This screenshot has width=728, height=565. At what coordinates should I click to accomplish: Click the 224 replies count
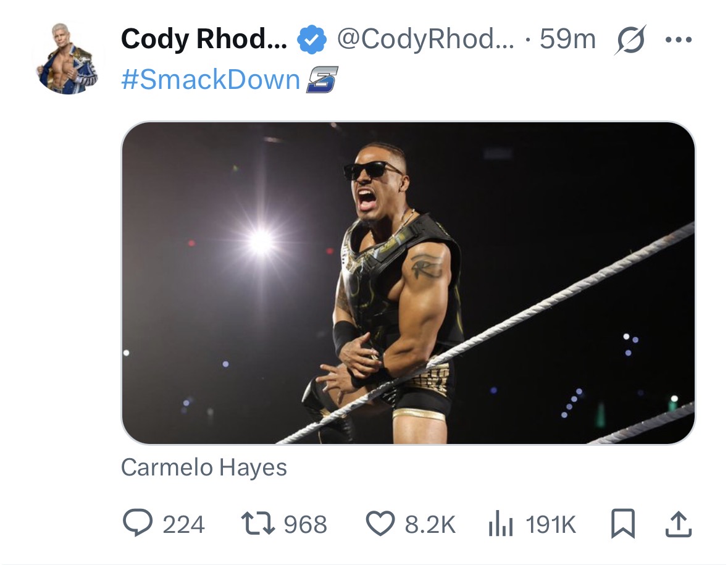(x=183, y=525)
